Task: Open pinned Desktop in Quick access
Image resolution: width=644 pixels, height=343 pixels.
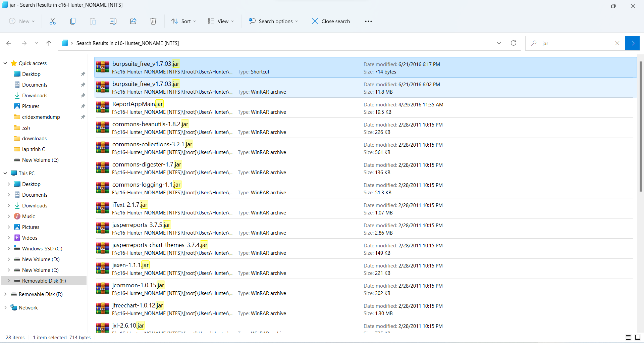Action: coord(31,74)
